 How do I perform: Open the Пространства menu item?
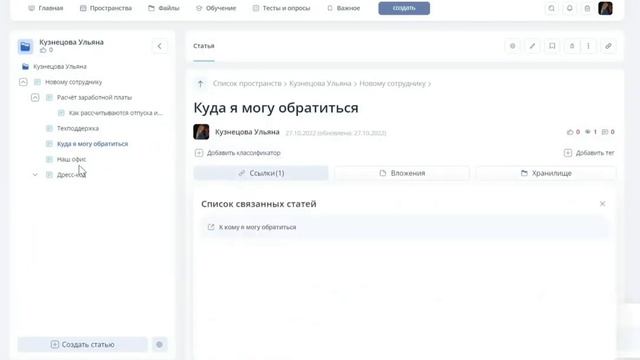tap(106, 8)
